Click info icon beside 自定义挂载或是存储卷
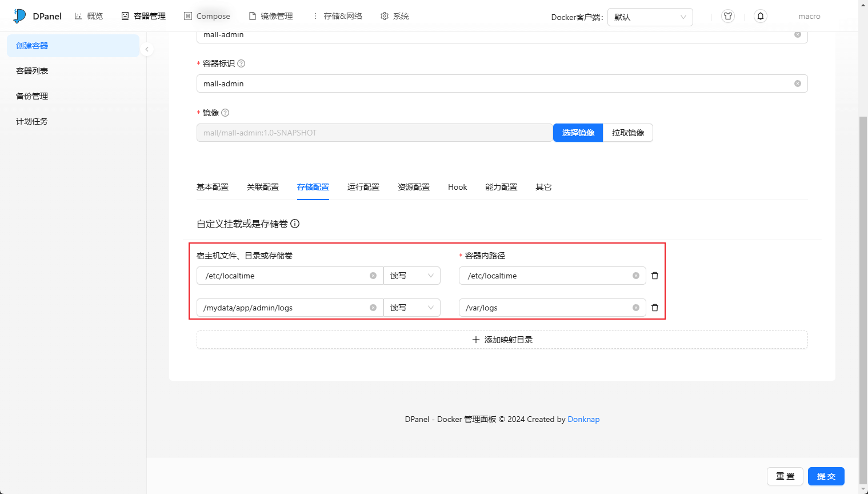Viewport: 868px width, 494px height. coord(295,224)
